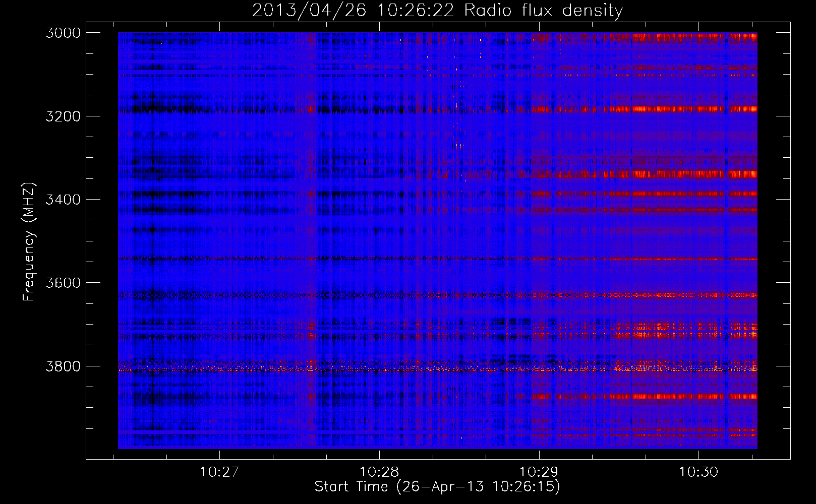Viewport: 816px width, 504px height.
Task: Click the '10:28' time axis label
Action: click(379, 472)
